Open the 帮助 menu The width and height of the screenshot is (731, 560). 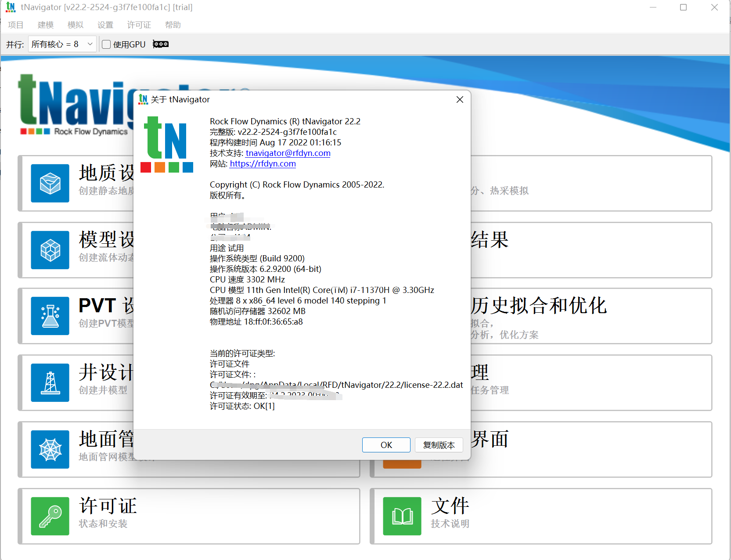tap(173, 25)
